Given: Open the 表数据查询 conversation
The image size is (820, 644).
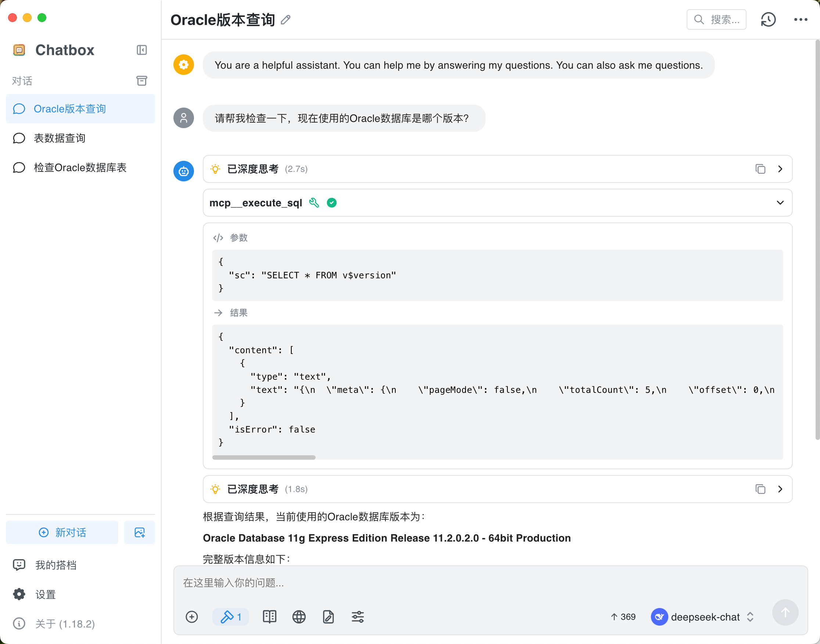Looking at the screenshot, I should 80,138.
